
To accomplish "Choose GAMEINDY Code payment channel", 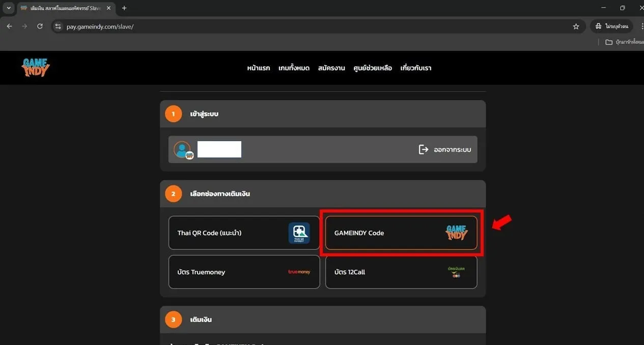I will click(x=401, y=233).
